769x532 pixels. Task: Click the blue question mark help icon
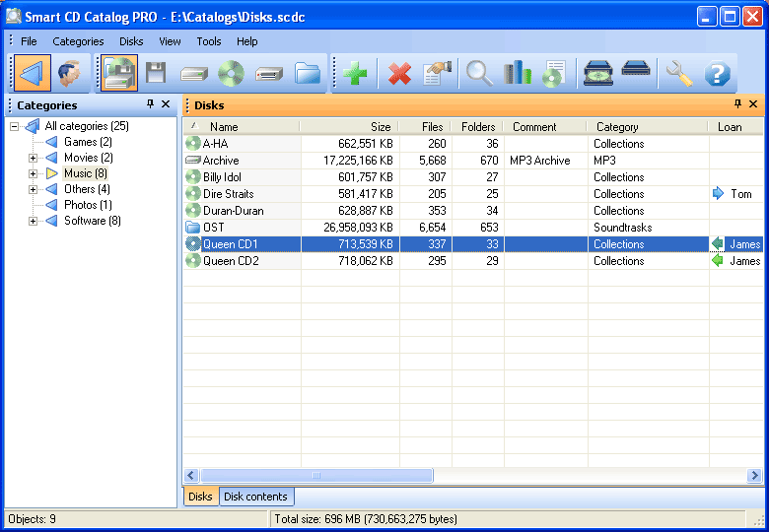point(718,74)
